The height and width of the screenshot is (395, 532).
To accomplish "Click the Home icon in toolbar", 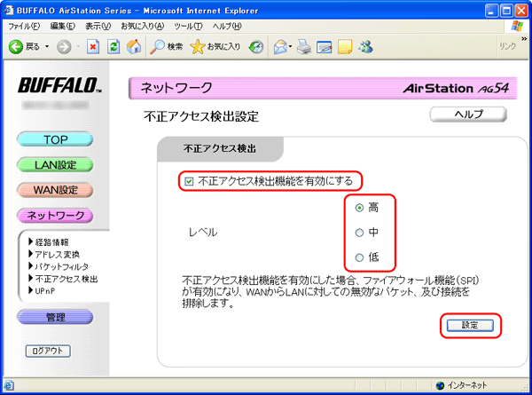I will [x=133, y=45].
